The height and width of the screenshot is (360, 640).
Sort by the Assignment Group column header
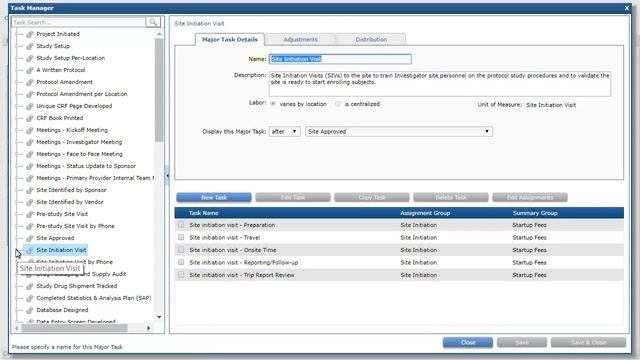(425, 213)
